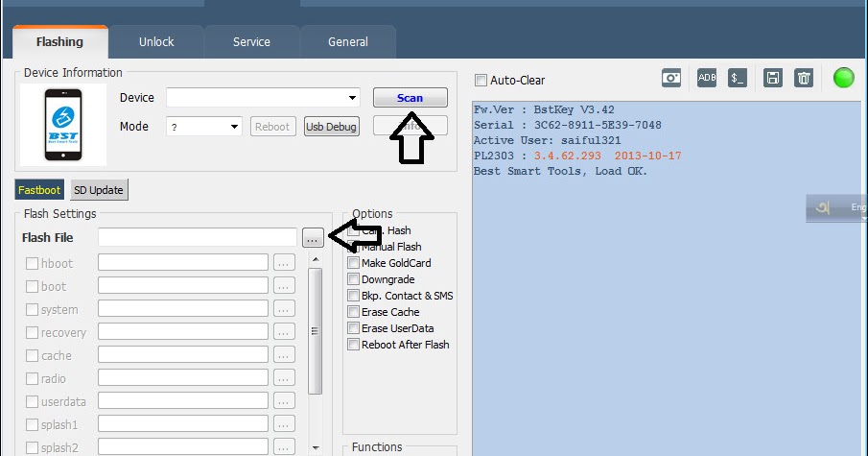Screen dimensions: 868x456
Task: Click the Scan button
Action: pyautogui.click(x=411, y=98)
